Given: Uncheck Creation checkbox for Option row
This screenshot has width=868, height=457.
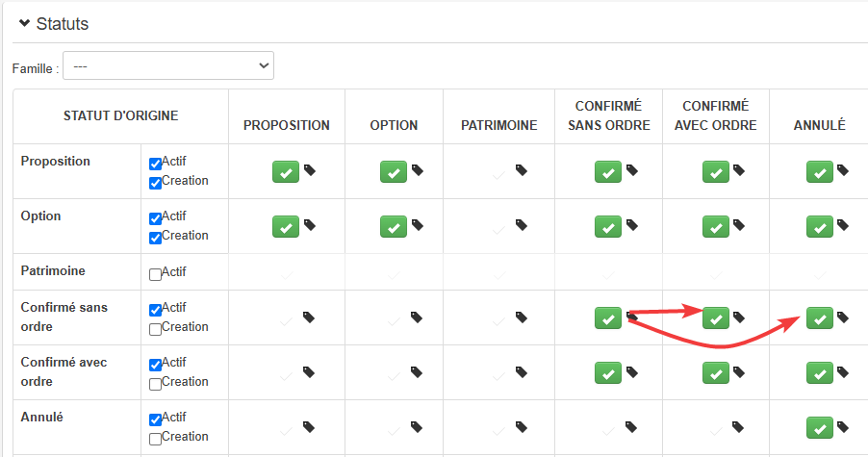Looking at the screenshot, I should coord(155,238).
